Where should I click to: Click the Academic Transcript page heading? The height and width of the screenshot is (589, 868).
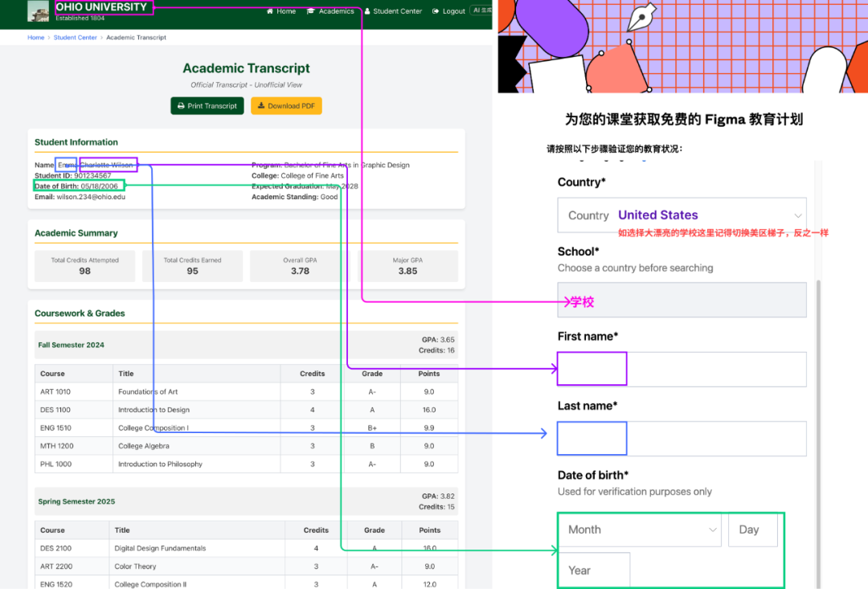coord(247,68)
